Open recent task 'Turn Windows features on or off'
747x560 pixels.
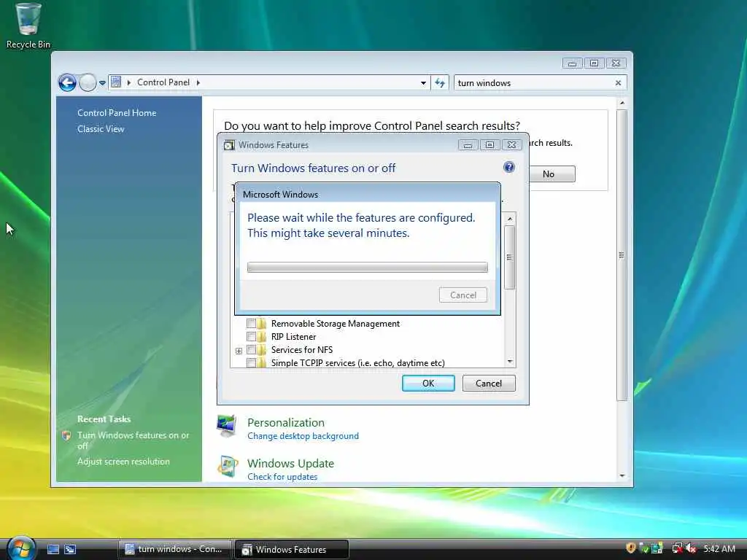(133, 440)
